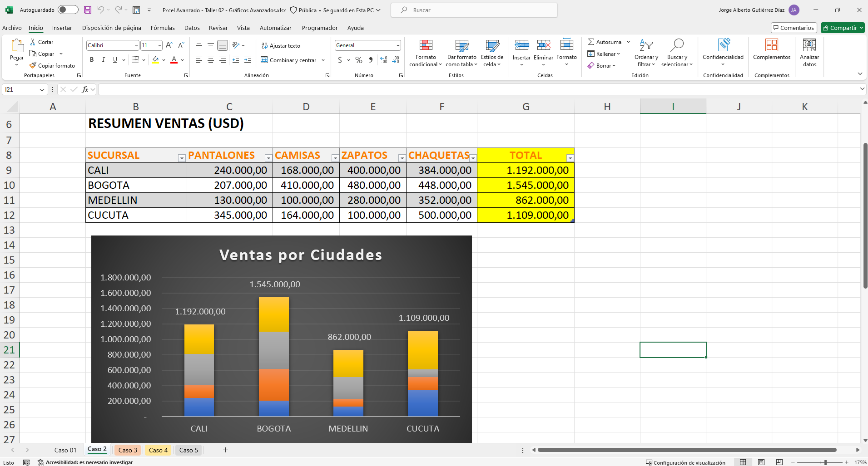Open the General number format dropdown
The height and width of the screenshot is (466, 868).
point(398,45)
